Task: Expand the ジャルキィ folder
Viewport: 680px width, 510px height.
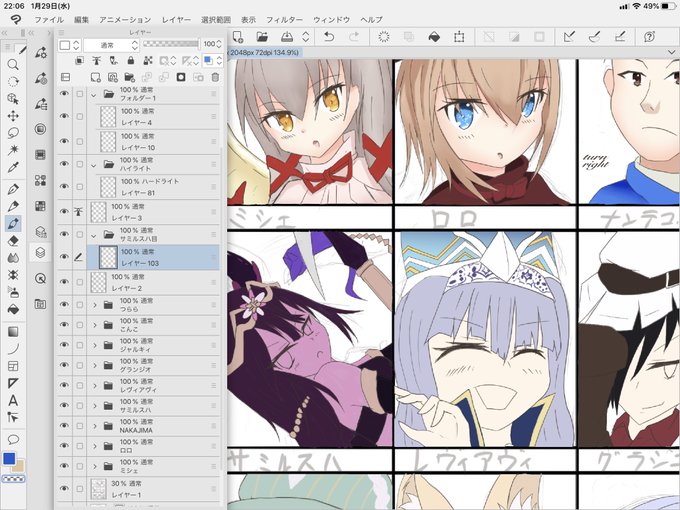Action: point(95,345)
